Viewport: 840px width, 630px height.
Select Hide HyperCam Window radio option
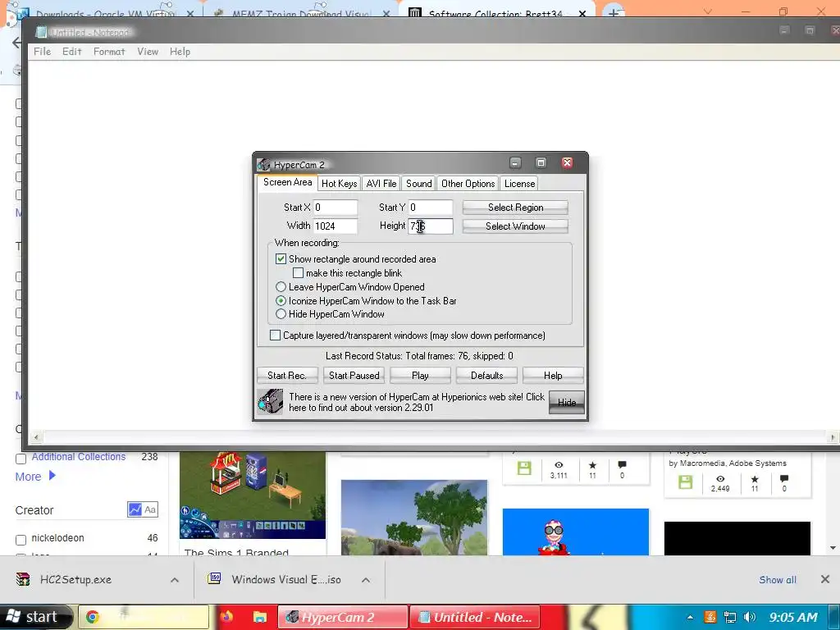[x=281, y=314]
